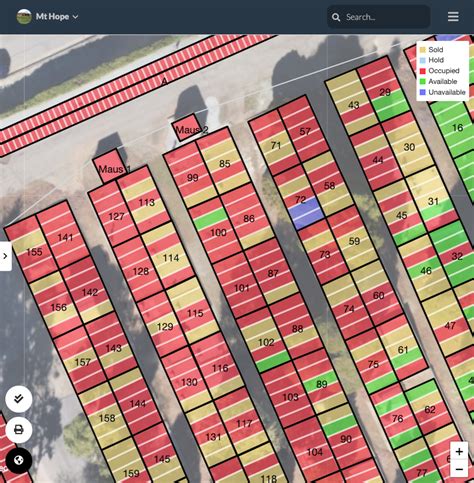This screenshot has height=483, width=474.
Task: Click plot number 62
Action: point(430,410)
